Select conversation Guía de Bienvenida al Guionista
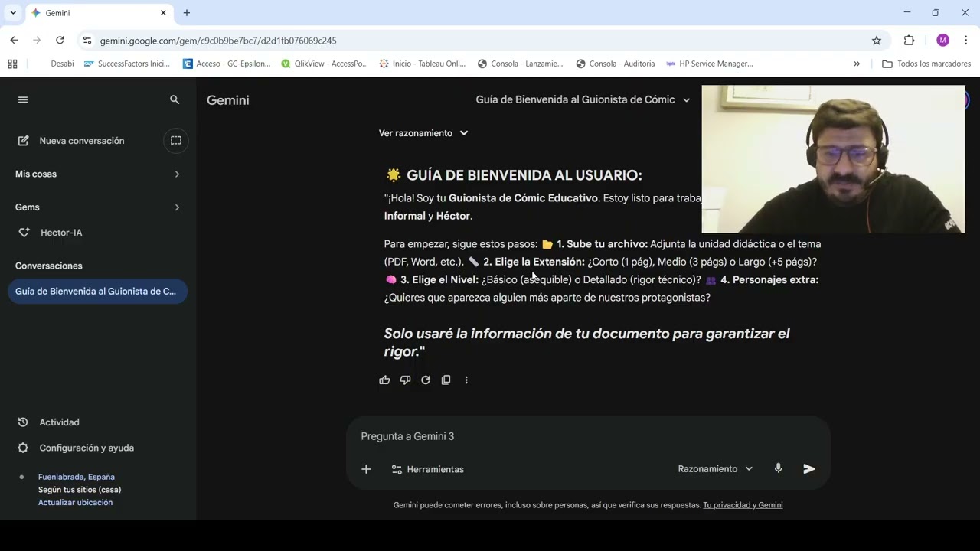This screenshot has width=980, height=551. point(97,292)
